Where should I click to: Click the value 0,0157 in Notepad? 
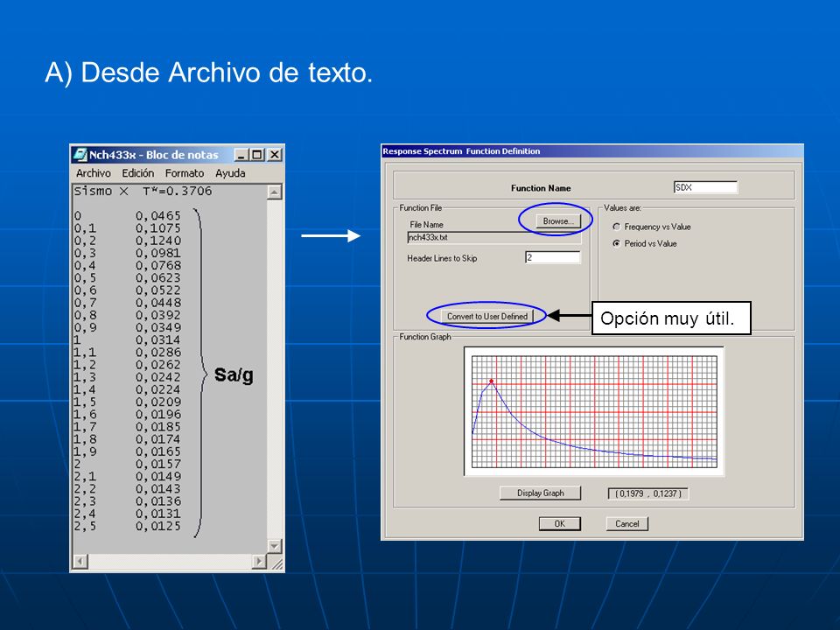[x=158, y=464]
